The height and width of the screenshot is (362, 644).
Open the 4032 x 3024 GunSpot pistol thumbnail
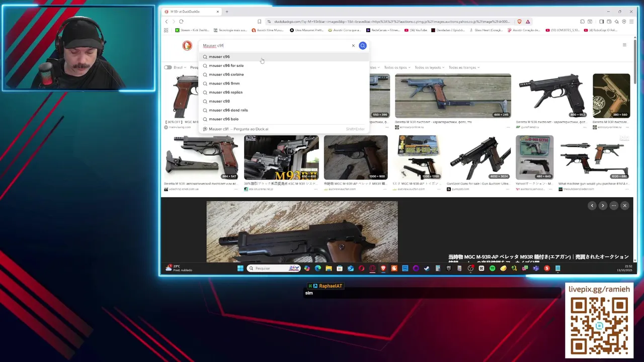pyautogui.click(x=479, y=157)
